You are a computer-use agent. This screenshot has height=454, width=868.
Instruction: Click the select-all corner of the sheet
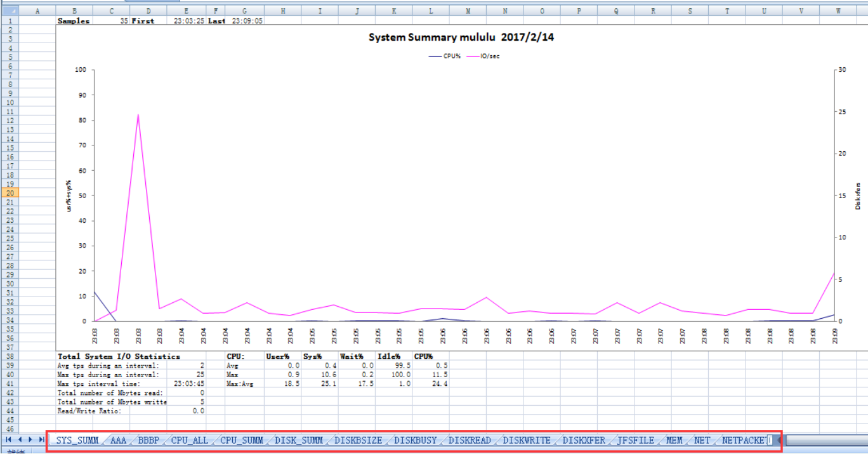point(10,11)
